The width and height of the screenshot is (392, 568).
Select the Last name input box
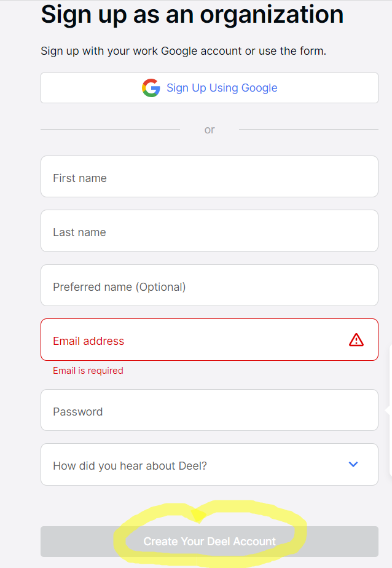[x=209, y=231]
